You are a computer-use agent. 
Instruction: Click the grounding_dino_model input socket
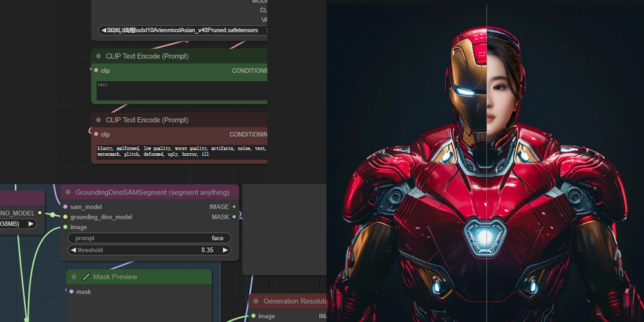click(65, 216)
